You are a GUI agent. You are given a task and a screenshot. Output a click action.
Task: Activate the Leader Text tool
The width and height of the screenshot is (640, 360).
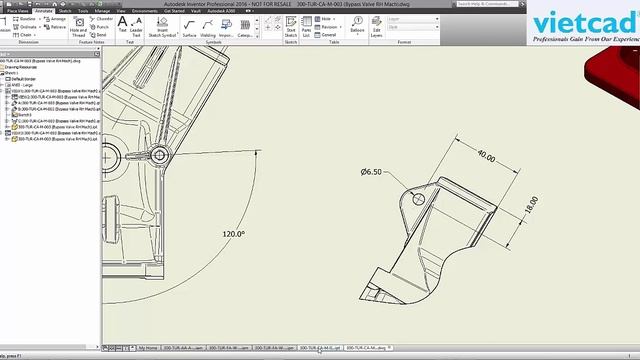pos(136,27)
